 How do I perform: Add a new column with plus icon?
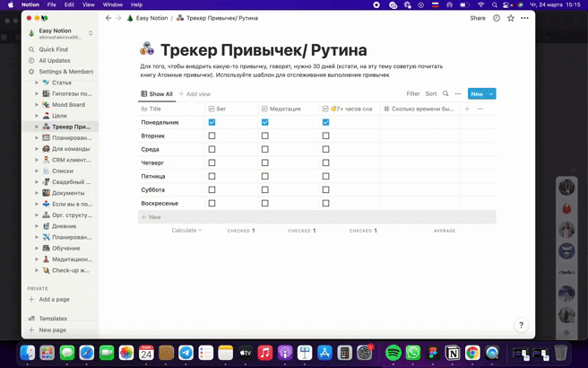coord(467,109)
